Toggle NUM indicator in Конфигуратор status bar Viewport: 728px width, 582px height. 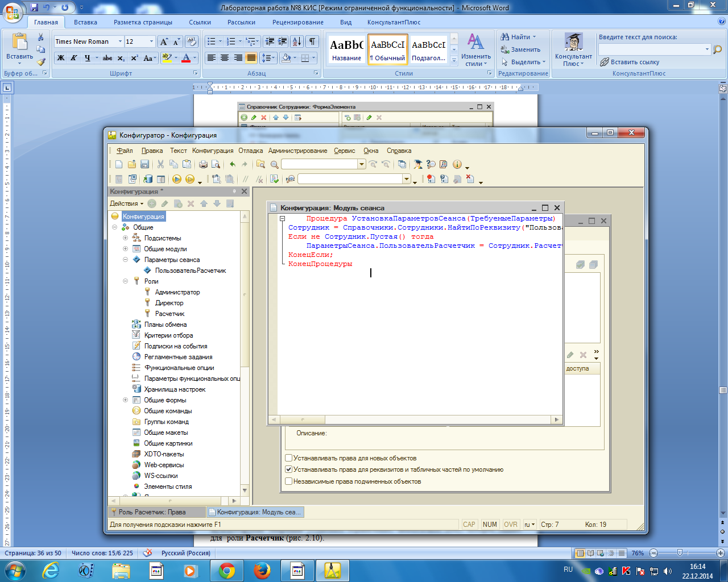point(490,525)
